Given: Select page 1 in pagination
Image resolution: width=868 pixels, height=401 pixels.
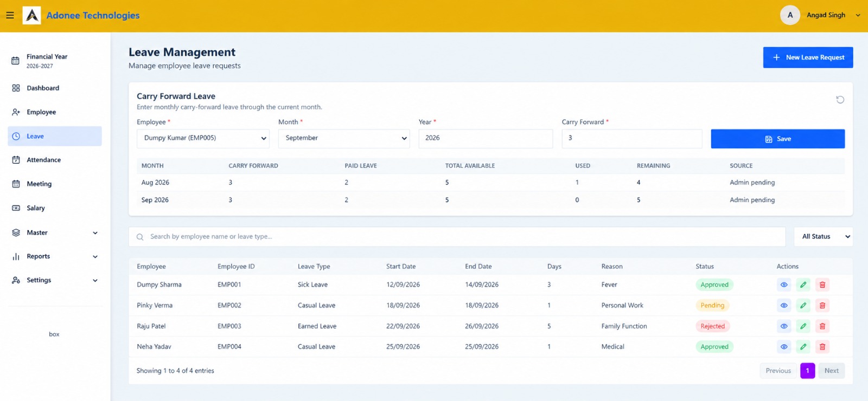Looking at the screenshot, I should [807, 371].
